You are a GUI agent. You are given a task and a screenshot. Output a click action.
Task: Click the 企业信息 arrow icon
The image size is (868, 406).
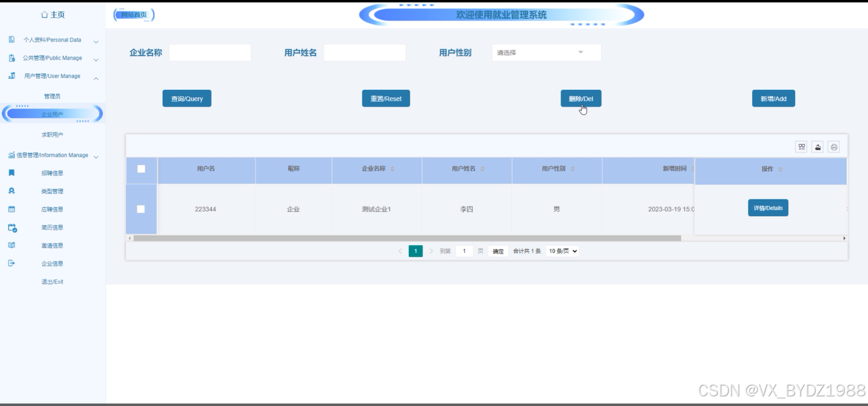coord(11,263)
